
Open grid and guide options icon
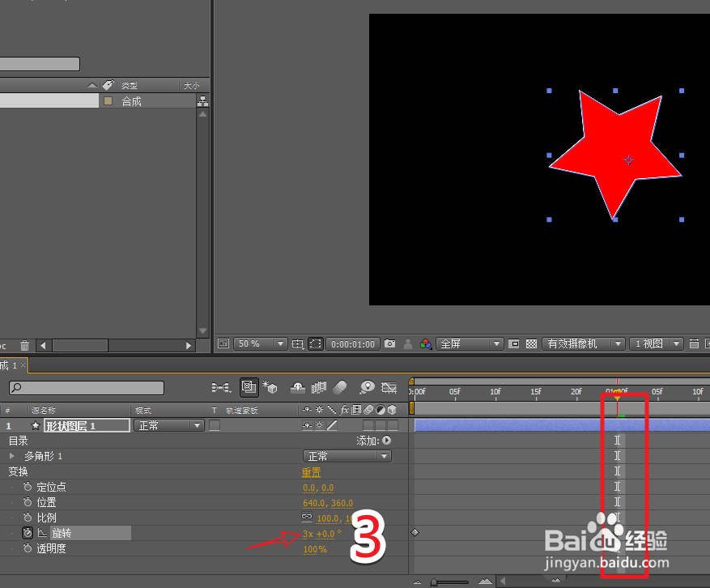point(297,344)
